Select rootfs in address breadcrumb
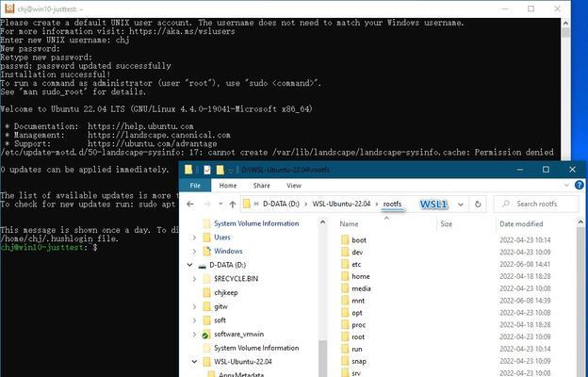Image resolution: width=588 pixels, height=377 pixels. pyautogui.click(x=392, y=205)
